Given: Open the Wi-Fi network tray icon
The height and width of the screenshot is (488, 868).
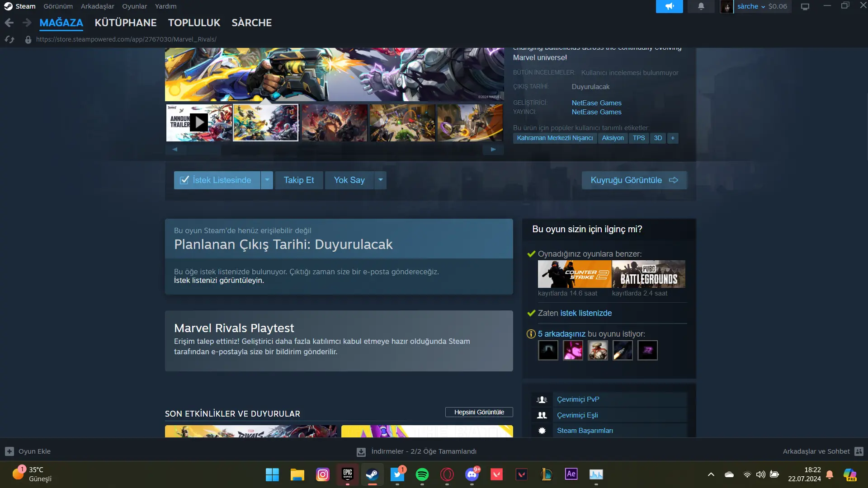Looking at the screenshot, I should [747, 474].
